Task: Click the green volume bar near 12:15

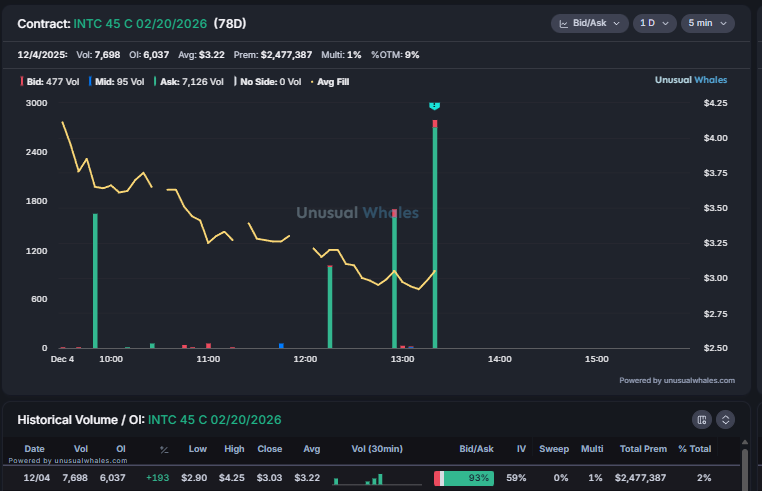Action: pos(330,307)
